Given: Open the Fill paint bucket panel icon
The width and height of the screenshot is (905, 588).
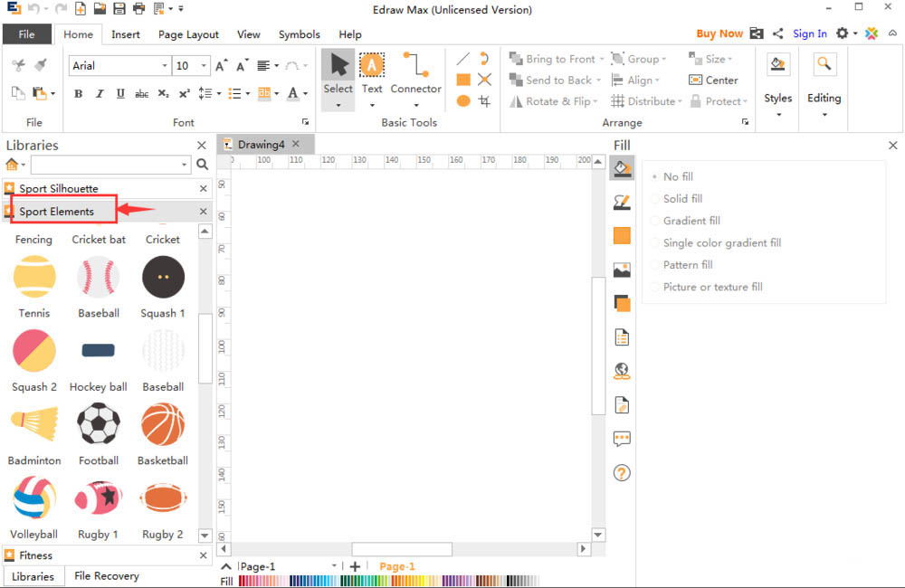Looking at the screenshot, I should 622,168.
